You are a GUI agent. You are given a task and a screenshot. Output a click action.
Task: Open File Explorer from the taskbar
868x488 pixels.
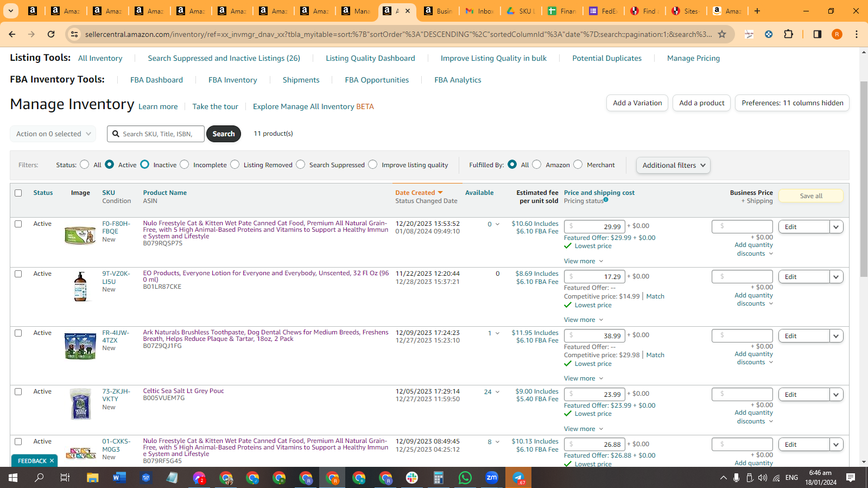pos(93,478)
